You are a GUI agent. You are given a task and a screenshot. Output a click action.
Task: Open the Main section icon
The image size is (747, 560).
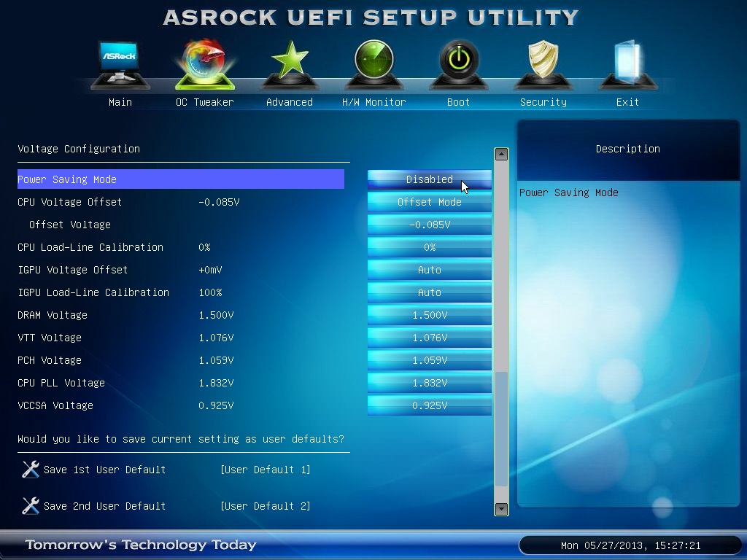click(120, 65)
